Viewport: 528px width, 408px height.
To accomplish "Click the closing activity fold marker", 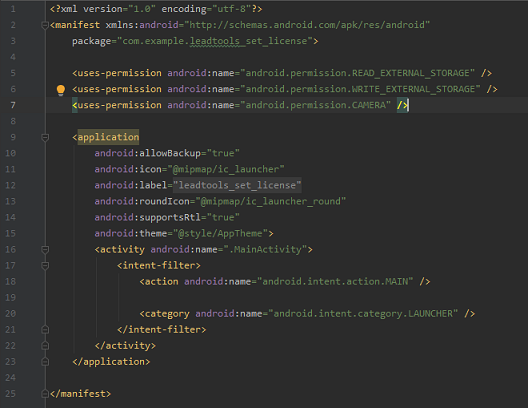I will pyautogui.click(x=45, y=346).
